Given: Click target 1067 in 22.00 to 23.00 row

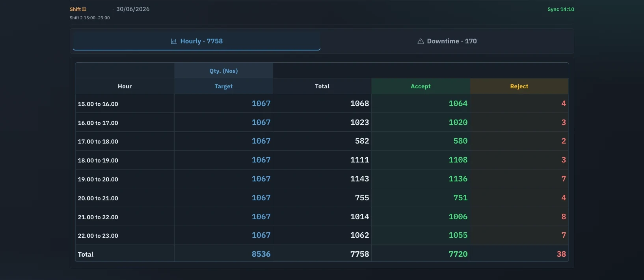Looking at the screenshot, I should pos(261,235).
